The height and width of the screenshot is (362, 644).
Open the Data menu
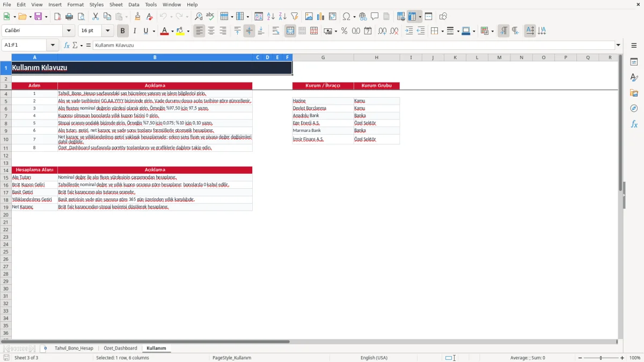coord(134,4)
